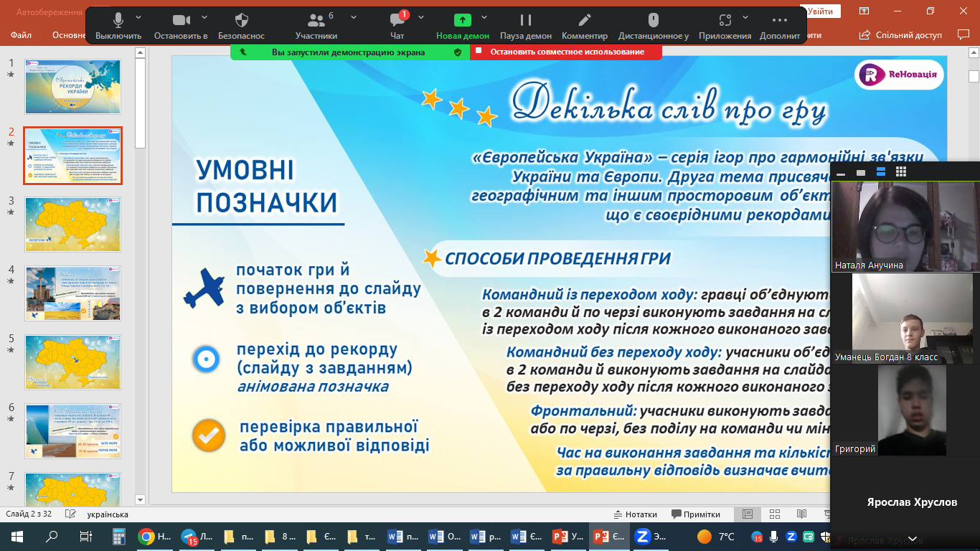Open the Zoom chat panel

397,26
